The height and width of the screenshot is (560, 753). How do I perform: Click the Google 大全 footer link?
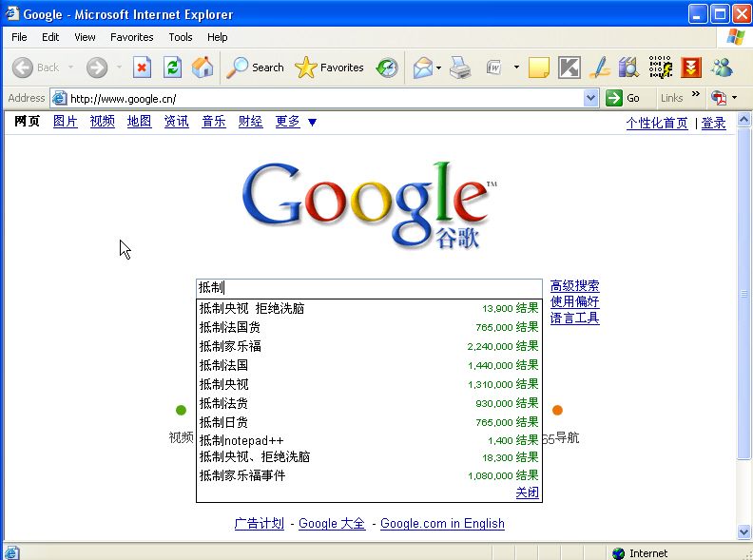(332, 524)
